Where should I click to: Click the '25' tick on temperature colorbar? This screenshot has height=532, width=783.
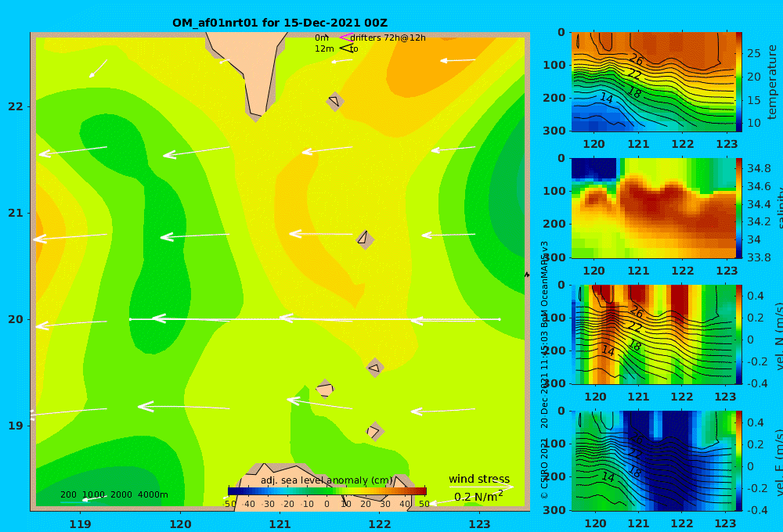(753, 53)
